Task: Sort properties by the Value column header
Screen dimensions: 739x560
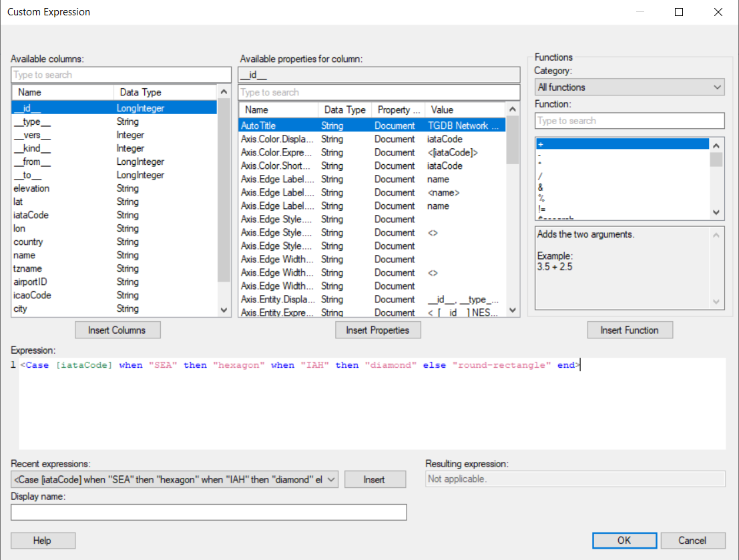Action: point(442,109)
